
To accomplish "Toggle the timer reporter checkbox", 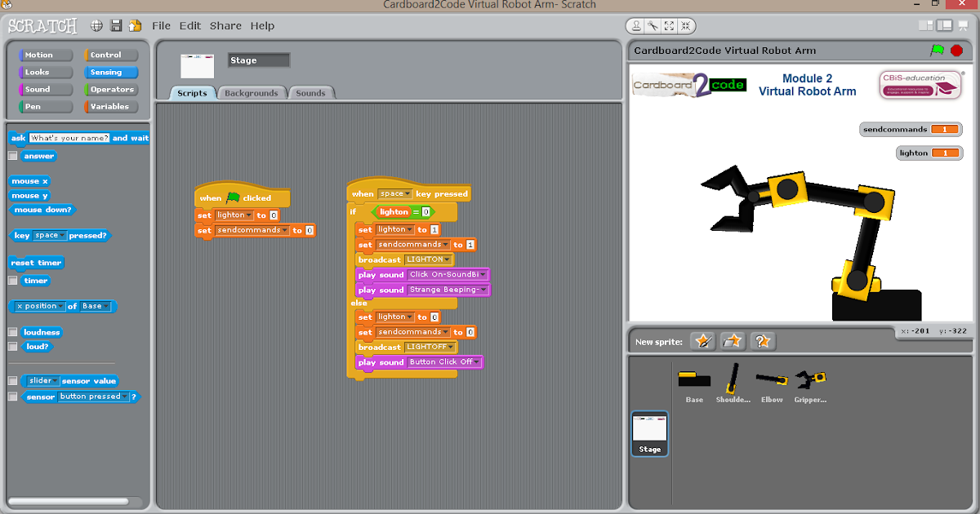I will 12,281.
